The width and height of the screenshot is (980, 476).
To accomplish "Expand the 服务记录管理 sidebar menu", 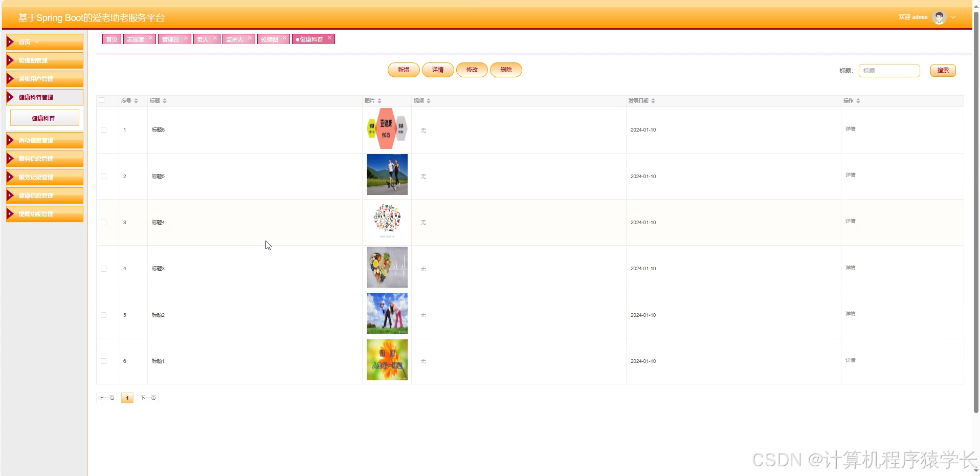I will click(44, 177).
